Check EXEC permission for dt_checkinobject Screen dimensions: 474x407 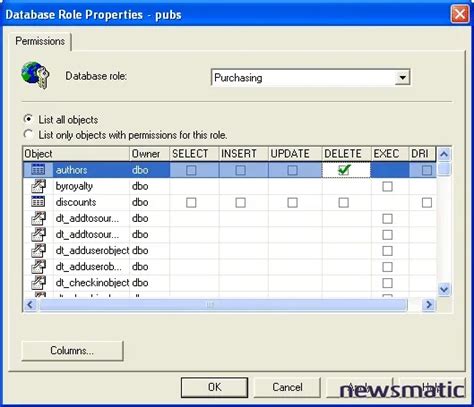pos(387,283)
